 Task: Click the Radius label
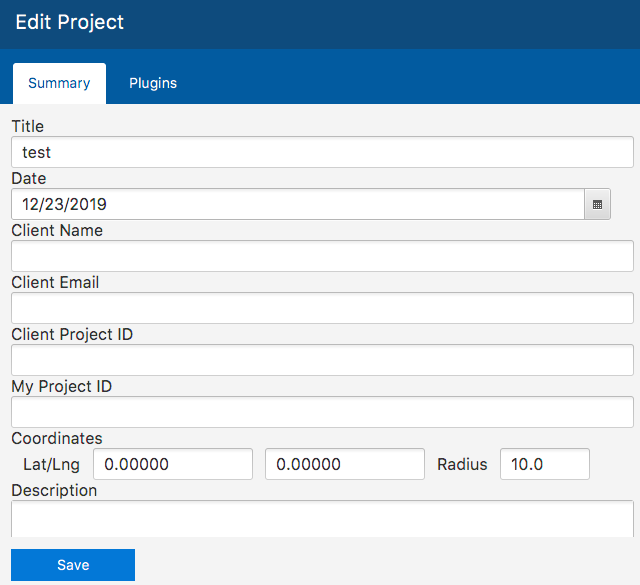tap(462, 465)
